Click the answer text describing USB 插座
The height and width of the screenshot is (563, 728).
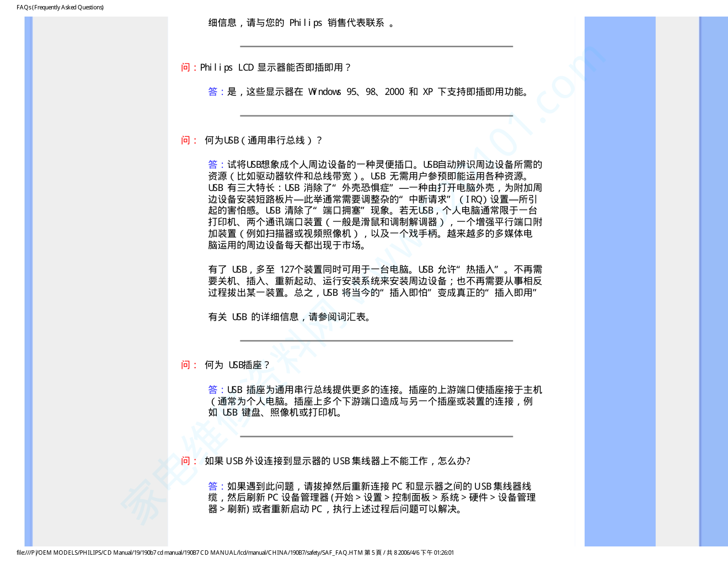pyautogui.click(x=375, y=401)
